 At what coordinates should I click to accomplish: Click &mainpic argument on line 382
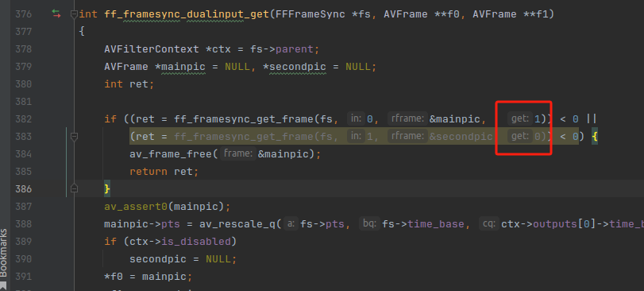(x=455, y=118)
